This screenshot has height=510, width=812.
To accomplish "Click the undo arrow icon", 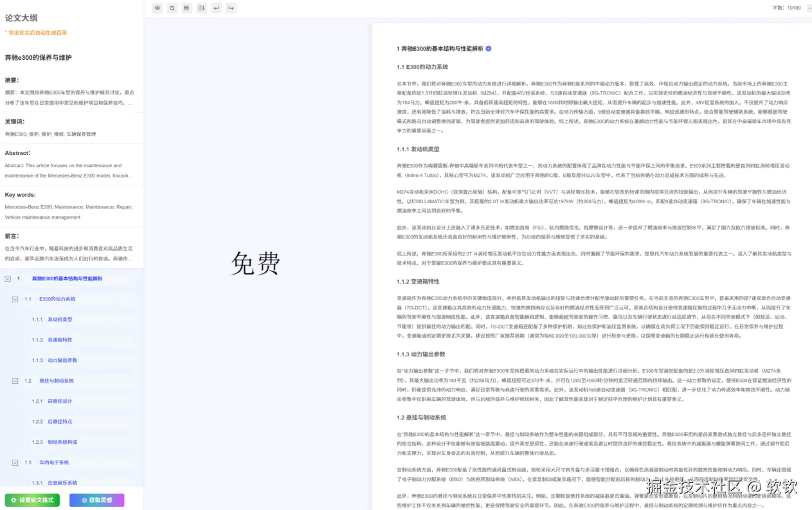I will coord(216,8).
